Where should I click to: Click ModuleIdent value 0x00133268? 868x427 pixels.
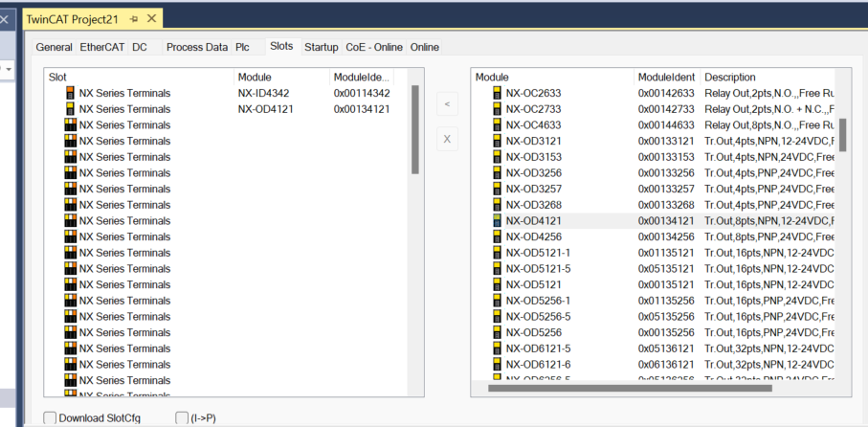666,205
